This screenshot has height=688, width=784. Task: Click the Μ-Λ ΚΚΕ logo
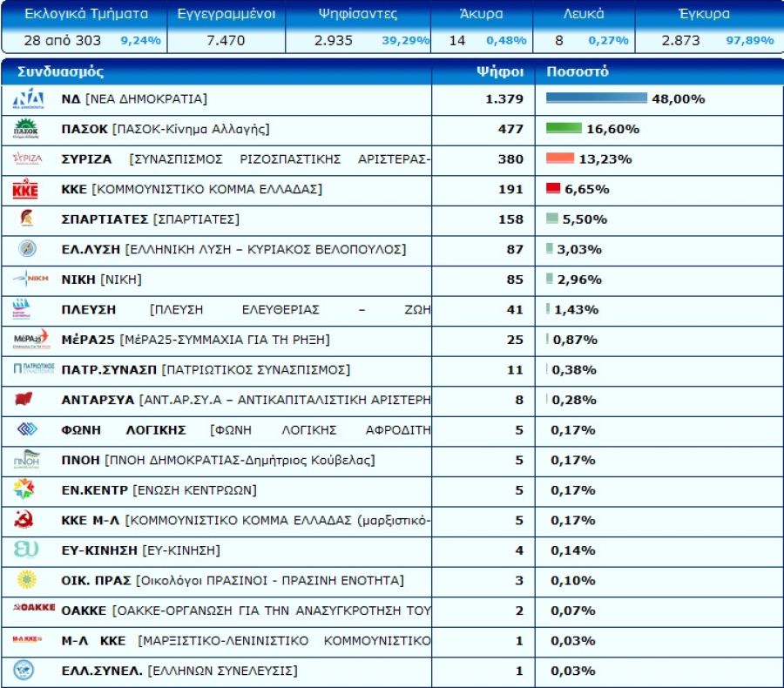27,639
